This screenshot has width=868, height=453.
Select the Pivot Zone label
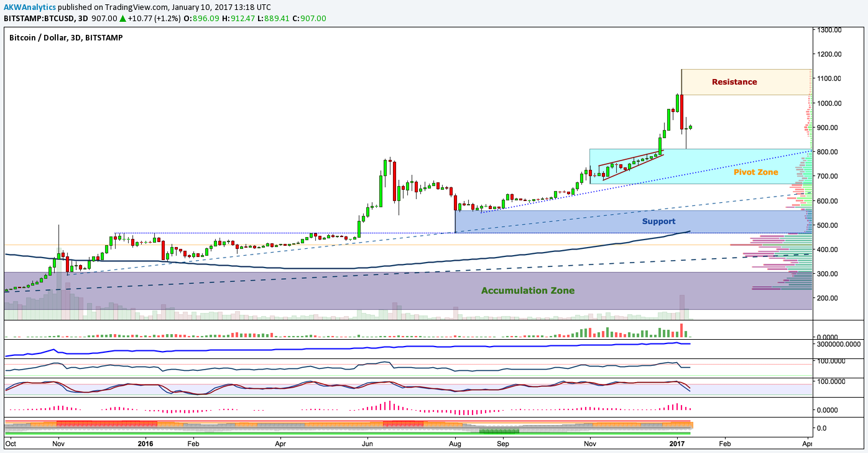pyautogui.click(x=755, y=172)
